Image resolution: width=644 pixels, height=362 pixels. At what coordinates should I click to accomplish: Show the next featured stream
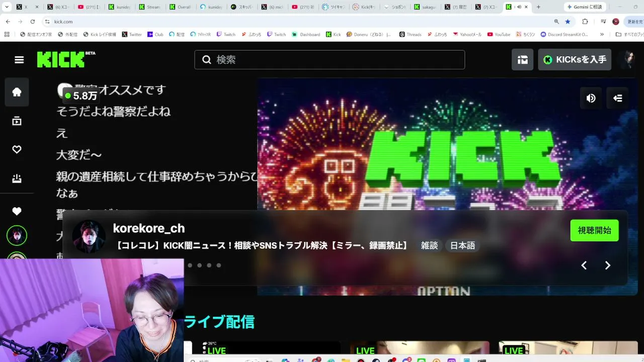coord(608,265)
